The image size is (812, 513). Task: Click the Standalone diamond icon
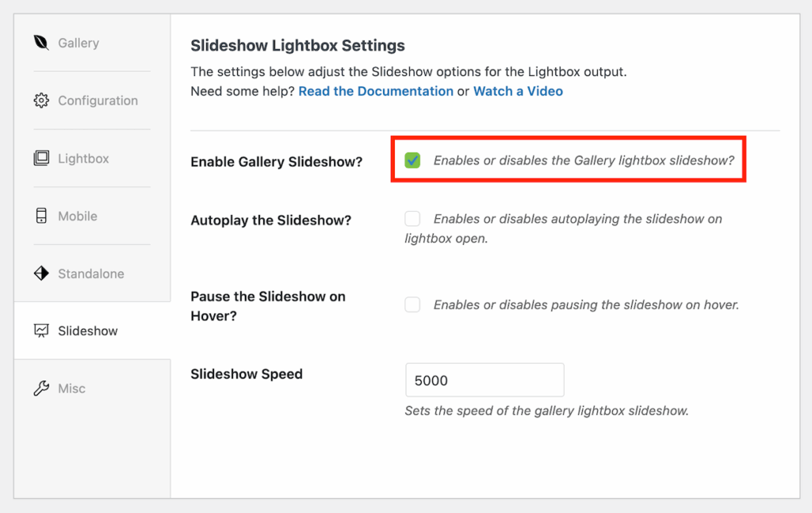[x=41, y=274]
